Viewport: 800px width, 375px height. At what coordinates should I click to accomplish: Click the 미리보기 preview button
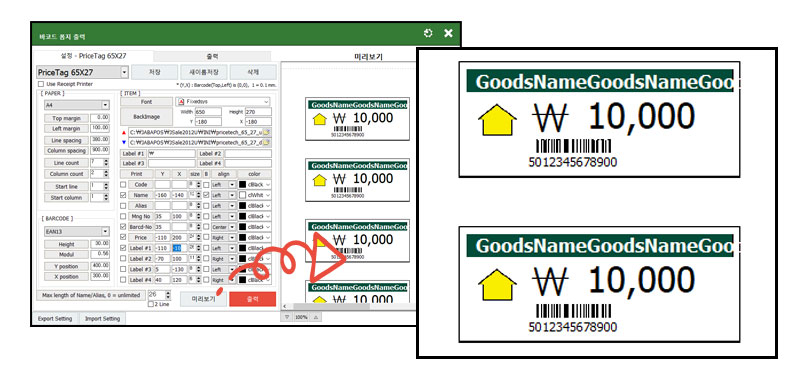point(203,299)
